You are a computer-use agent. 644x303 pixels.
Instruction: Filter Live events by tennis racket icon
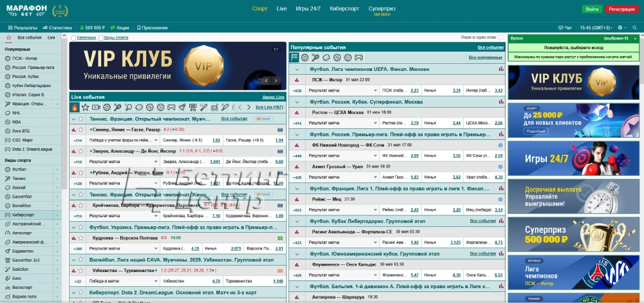coord(117,107)
